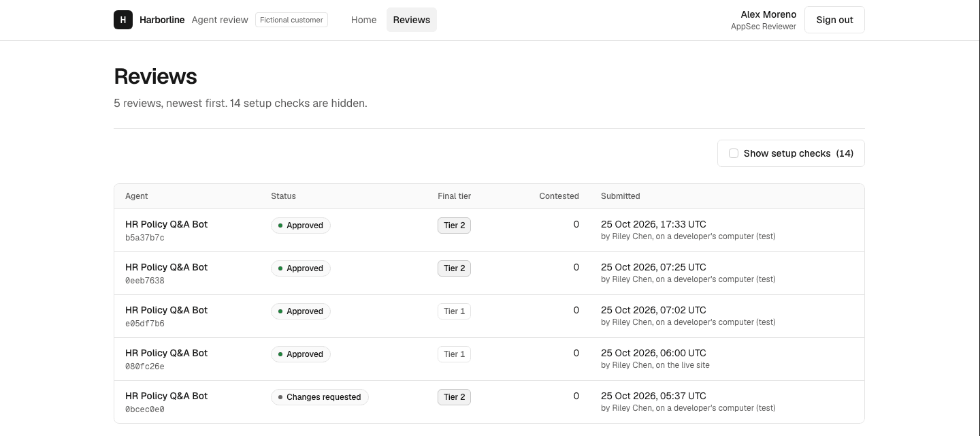Click Approved badge in 080fc26e row
980x436 pixels.
click(301, 354)
